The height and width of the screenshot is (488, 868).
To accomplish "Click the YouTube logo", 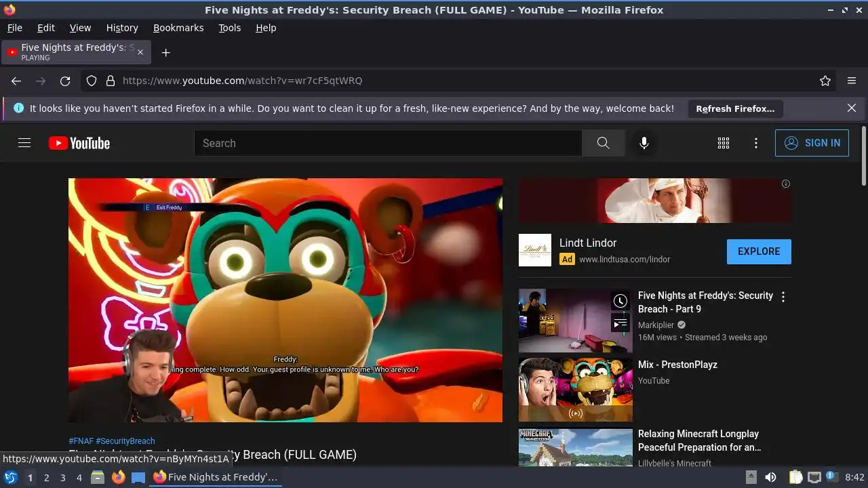I will click(79, 143).
